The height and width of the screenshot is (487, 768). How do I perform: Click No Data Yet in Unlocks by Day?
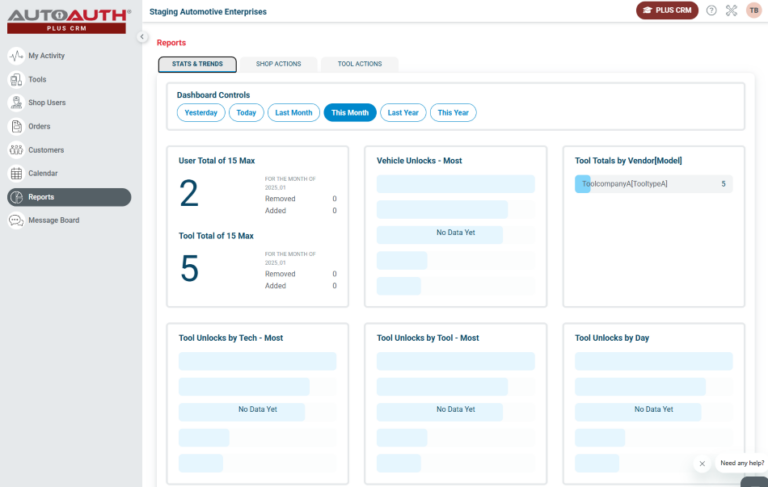click(653, 410)
